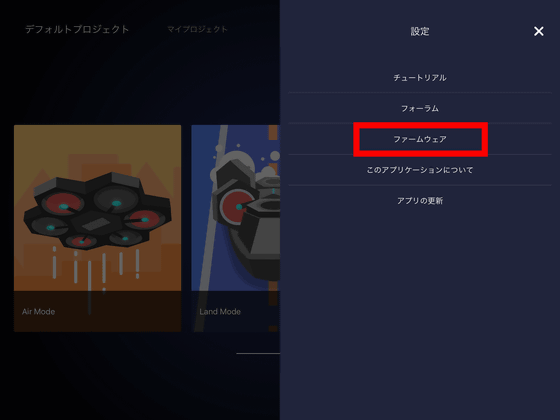This screenshot has height=420, width=560.
Task: Open このアプリケーションについて entry
Action: pyautogui.click(x=420, y=170)
